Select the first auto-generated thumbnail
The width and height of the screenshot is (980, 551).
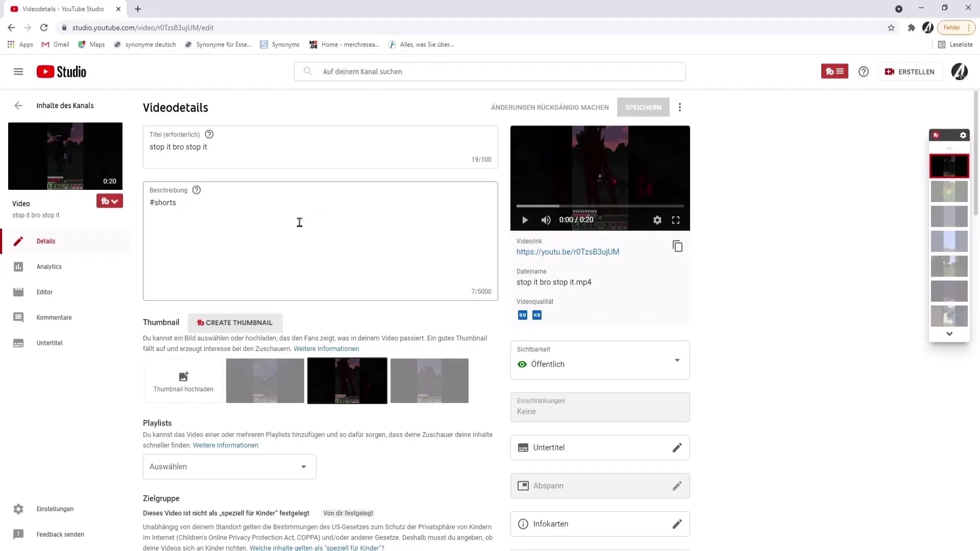[265, 381]
